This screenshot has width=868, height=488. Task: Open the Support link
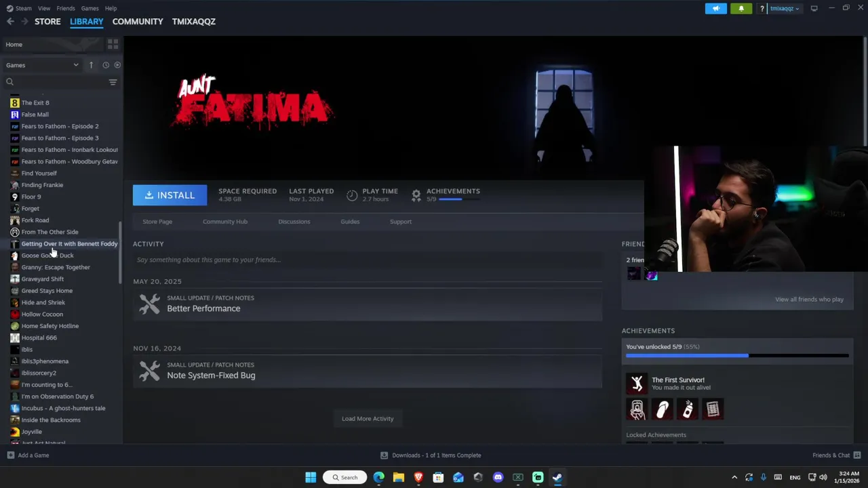[x=401, y=222]
